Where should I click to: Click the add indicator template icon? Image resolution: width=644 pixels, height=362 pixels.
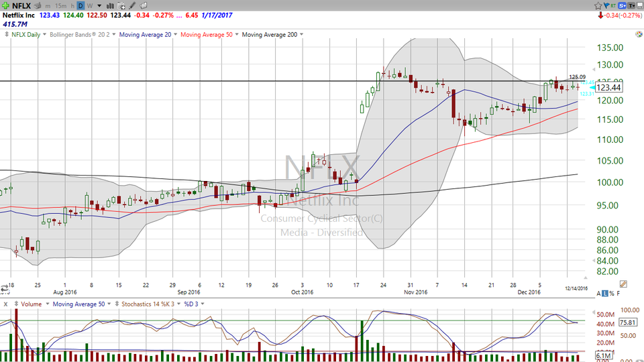click(x=121, y=6)
